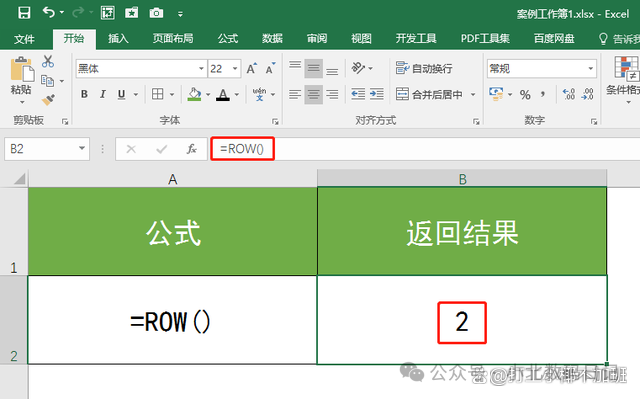Open the PDF工具集 tab
Viewport: 640px width, 399px height.
[485, 39]
